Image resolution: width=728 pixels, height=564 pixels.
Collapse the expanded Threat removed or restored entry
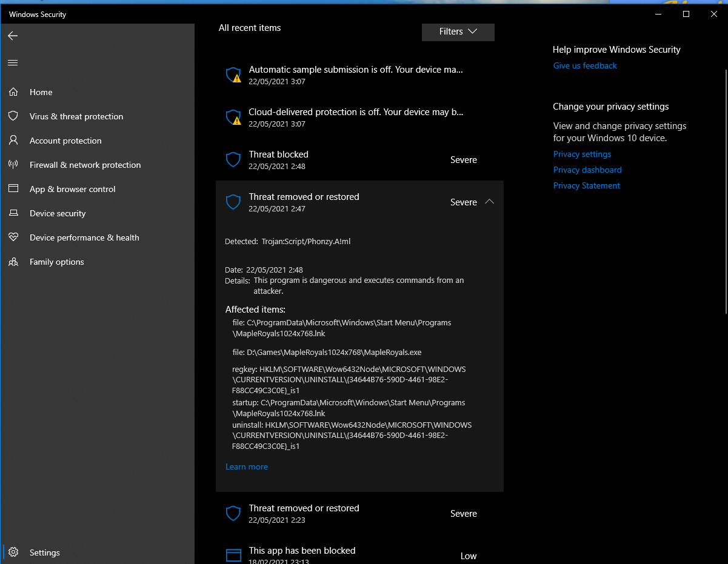tap(489, 202)
